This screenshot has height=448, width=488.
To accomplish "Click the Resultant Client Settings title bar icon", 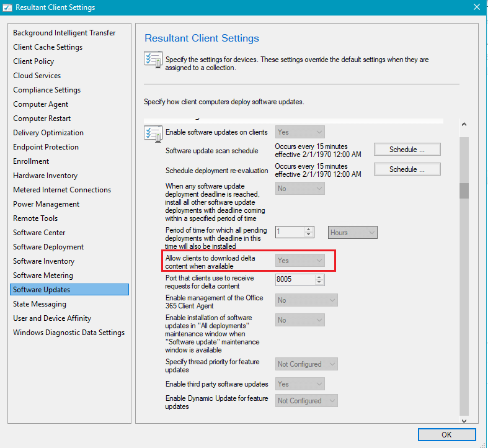I will click(7, 7).
